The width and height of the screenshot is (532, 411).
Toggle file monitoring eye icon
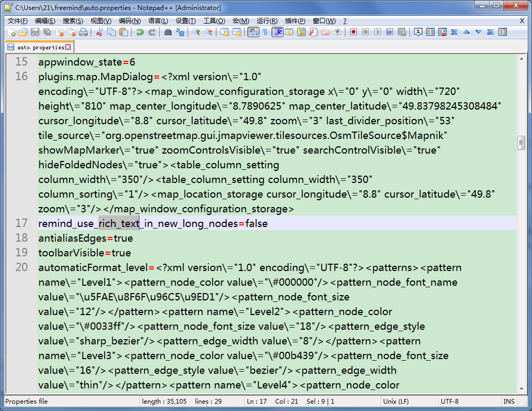tap(338, 33)
